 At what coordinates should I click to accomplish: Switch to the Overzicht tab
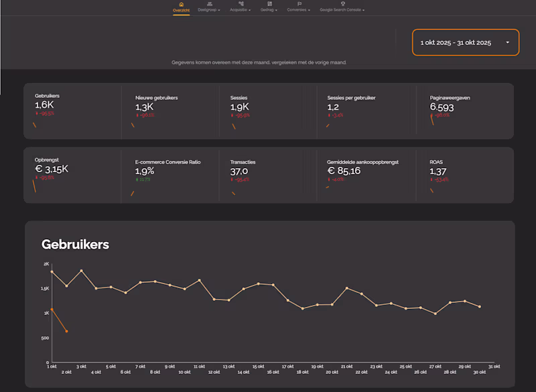coord(181,9)
